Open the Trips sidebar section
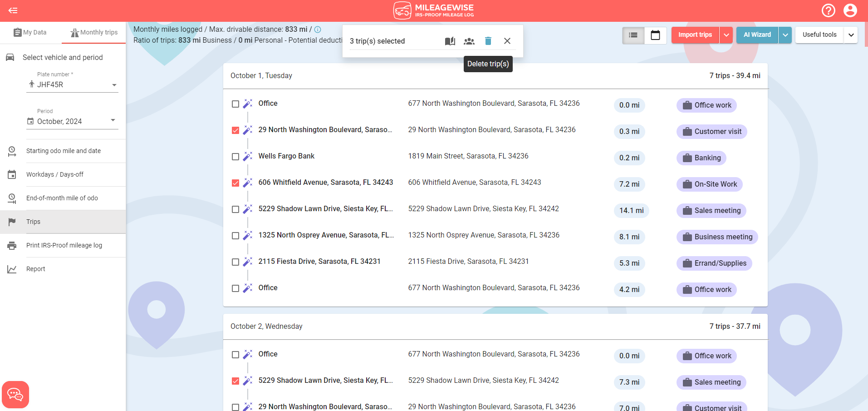Image resolution: width=868 pixels, height=411 pixels. [x=33, y=222]
